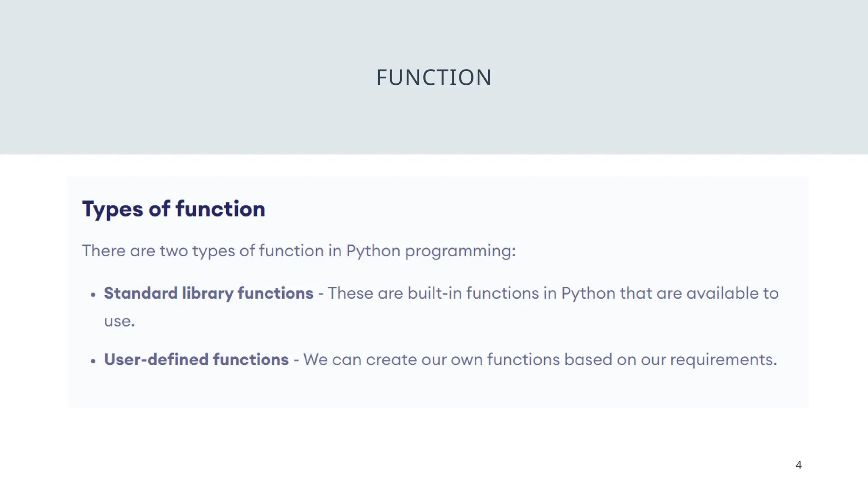Click the bold 'User-defined functions' text
Viewport: 868px width, 488px height.
196,360
